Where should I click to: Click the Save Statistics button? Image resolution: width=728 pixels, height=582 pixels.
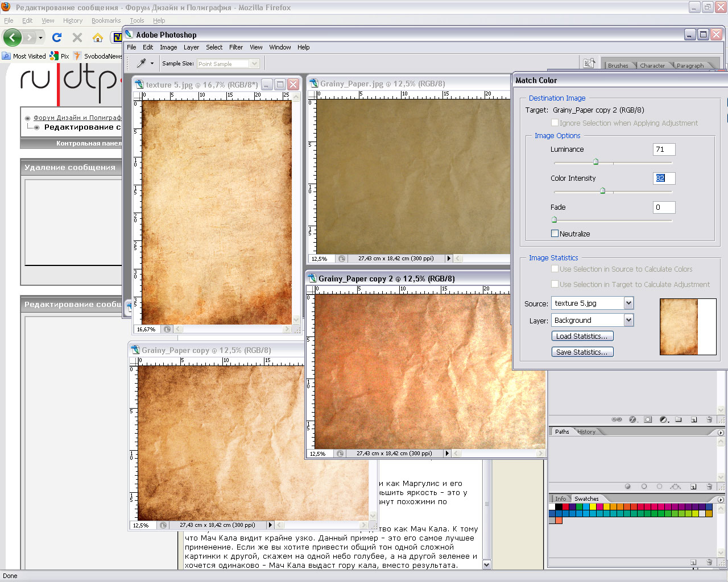[x=582, y=352]
